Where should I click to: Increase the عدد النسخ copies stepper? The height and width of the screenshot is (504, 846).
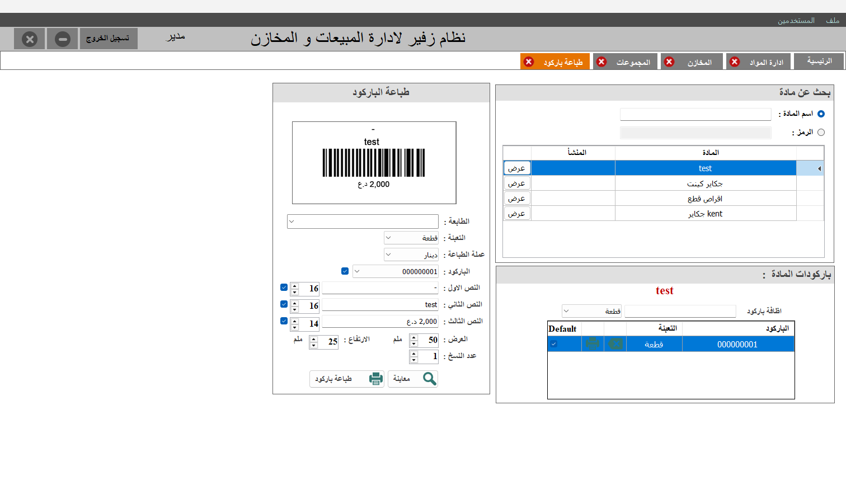pos(414,354)
